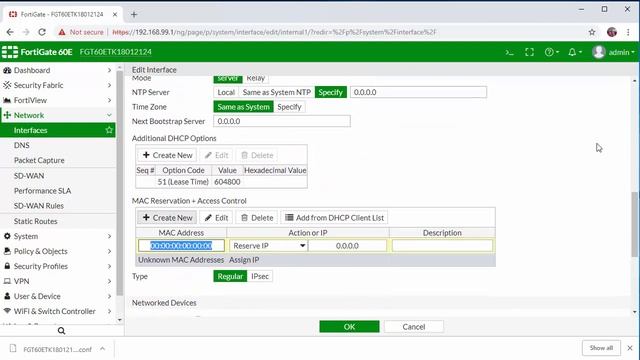
Task: Close the FortiGate browser tab
Action: 115,14
